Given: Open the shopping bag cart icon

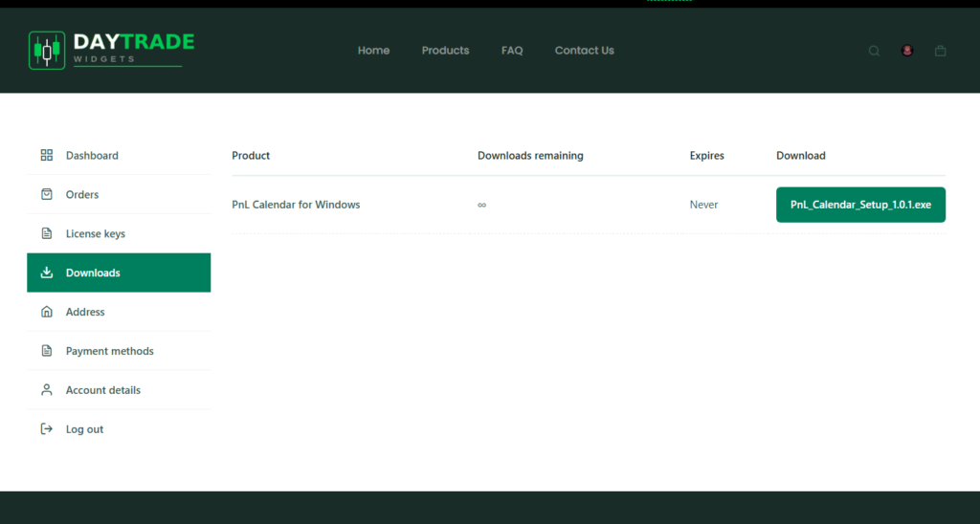Looking at the screenshot, I should click(940, 51).
